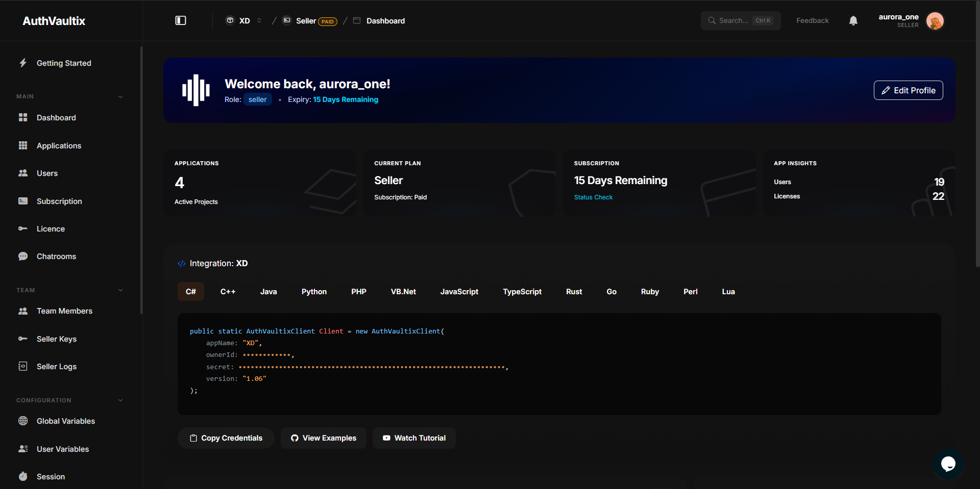Switch to the Java tab

[268, 292]
